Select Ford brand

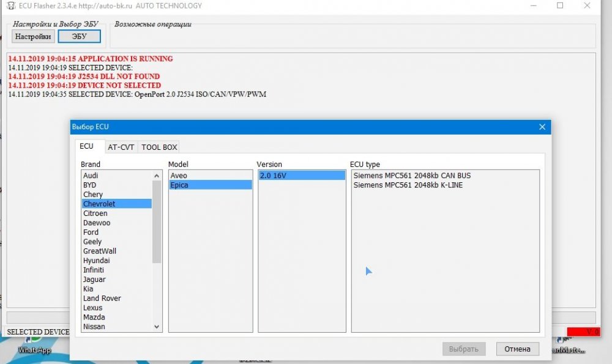[x=117, y=232]
